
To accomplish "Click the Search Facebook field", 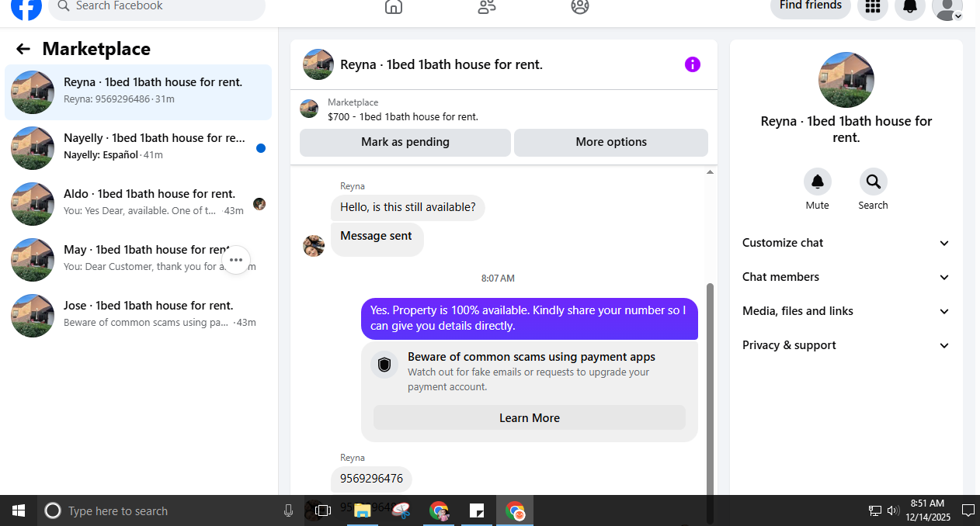I will coord(157,7).
